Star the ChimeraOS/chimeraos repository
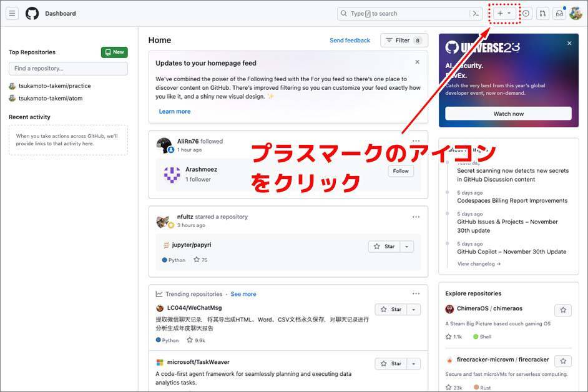The height and width of the screenshot is (392, 588). pyautogui.click(x=563, y=310)
